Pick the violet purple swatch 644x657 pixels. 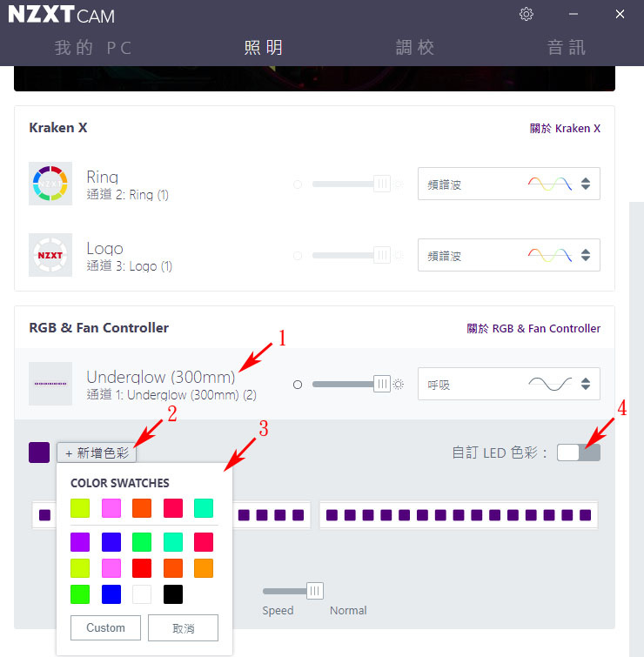pos(80,542)
